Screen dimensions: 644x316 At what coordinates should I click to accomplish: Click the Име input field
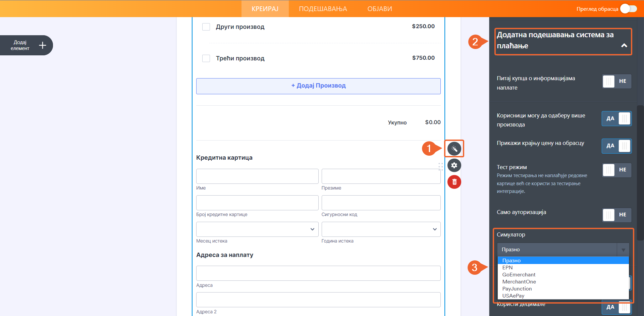coord(257,176)
